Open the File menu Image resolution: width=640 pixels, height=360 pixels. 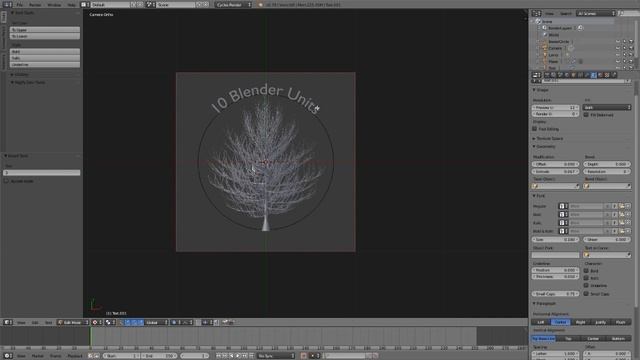(x=20, y=4)
